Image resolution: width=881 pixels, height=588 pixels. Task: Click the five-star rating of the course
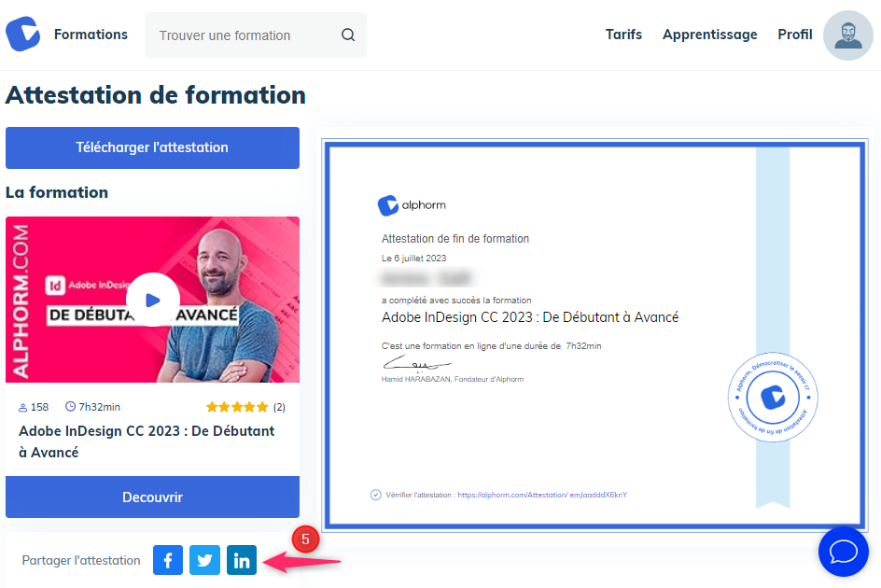point(237,407)
